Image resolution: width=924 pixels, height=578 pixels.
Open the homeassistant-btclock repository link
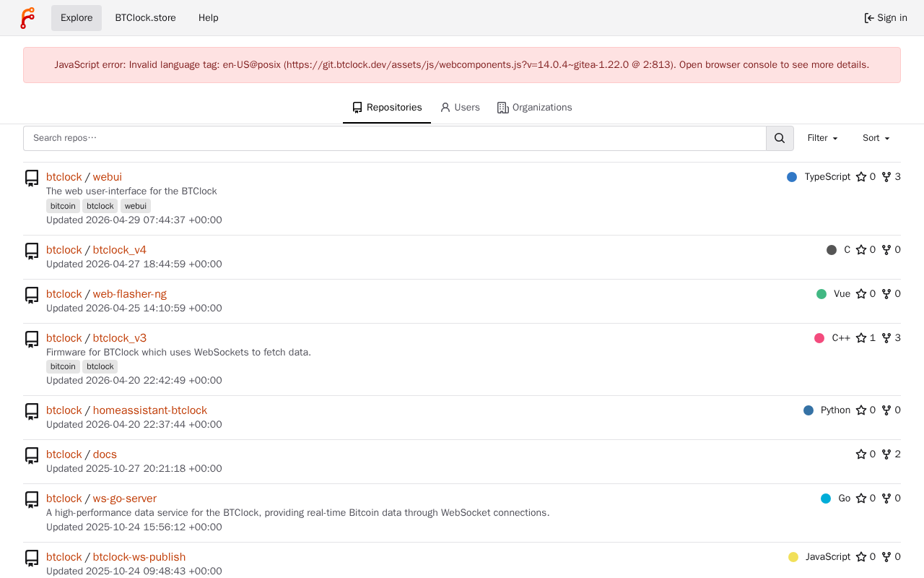point(150,410)
